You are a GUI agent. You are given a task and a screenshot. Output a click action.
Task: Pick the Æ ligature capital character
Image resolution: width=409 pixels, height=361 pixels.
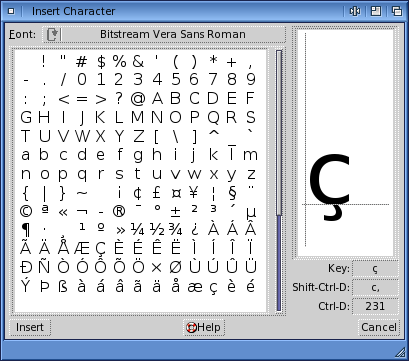(x=82, y=248)
